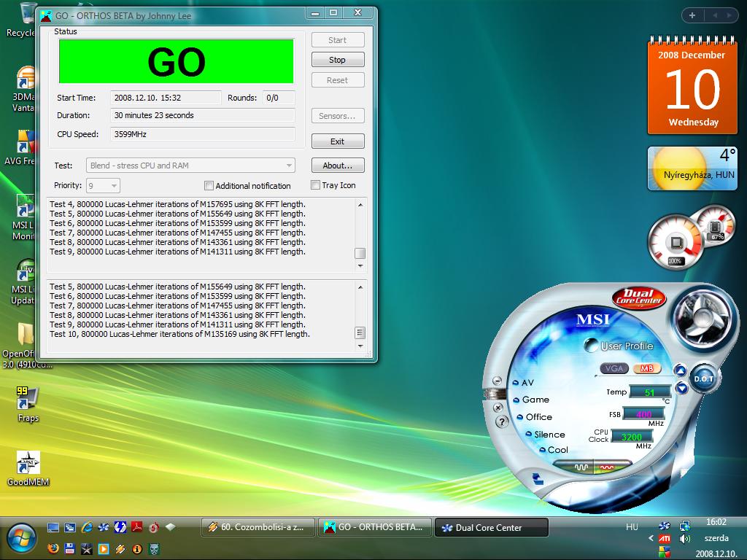The width and height of the screenshot is (747, 560).
Task: Launch Internet Explorer from Quick Launch
Action: pyautogui.click(x=87, y=527)
